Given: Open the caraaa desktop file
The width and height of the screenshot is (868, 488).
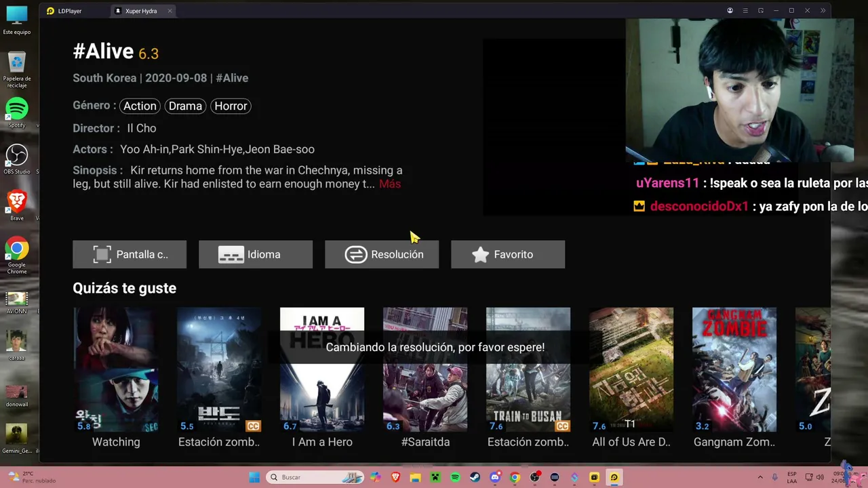Looking at the screenshot, I should (x=17, y=346).
